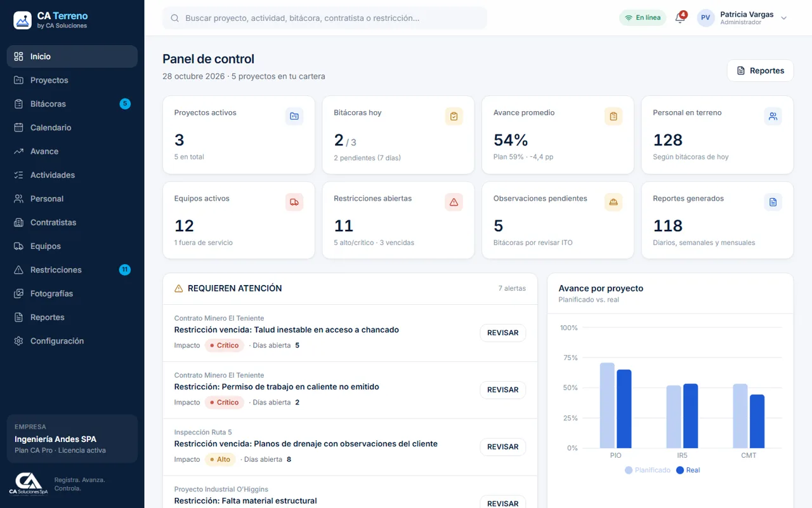Click the Real legend swatch
812x508 pixels.
(x=680, y=470)
